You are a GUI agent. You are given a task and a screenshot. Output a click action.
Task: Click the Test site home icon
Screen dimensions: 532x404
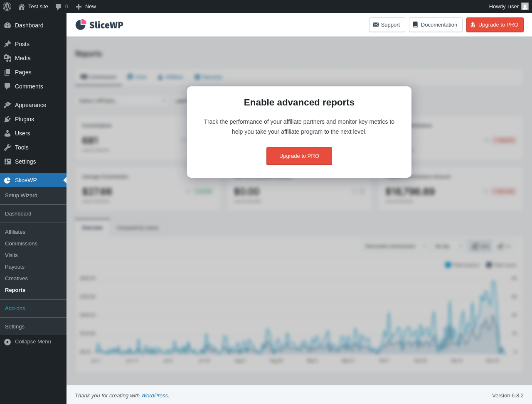(x=22, y=7)
